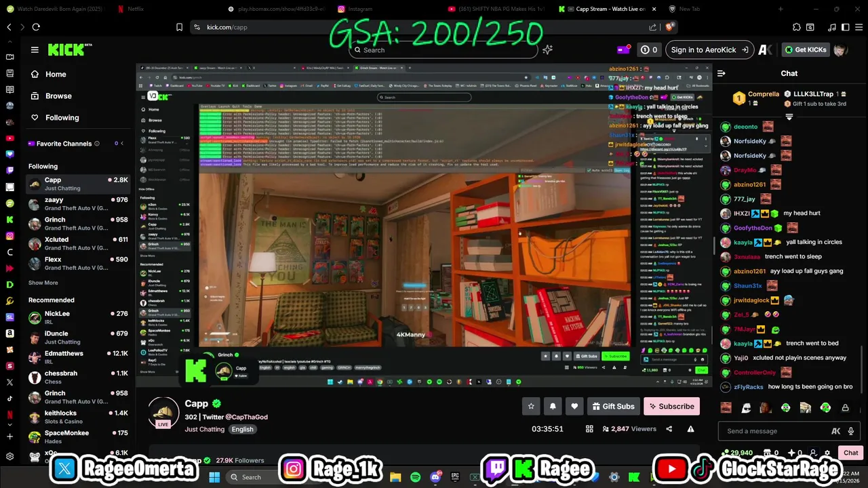The height and width of the screenshot is (488, 868).
Task: Focus the Kick Search box
Action: click(443, 49)
